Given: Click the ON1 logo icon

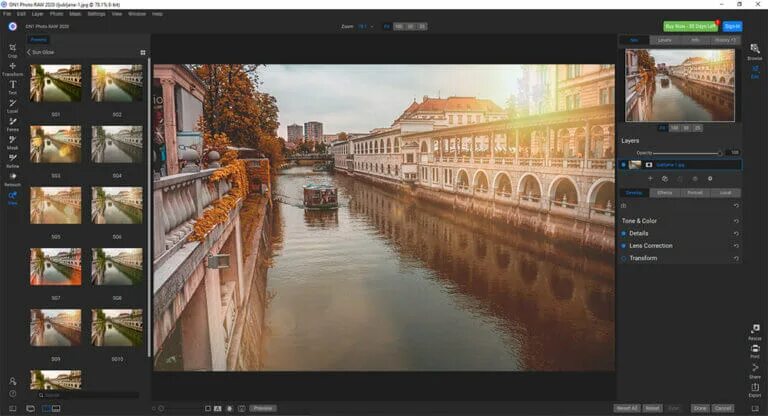Looking at the screenshot, I should pyautogui.click(x=13, y=26).
